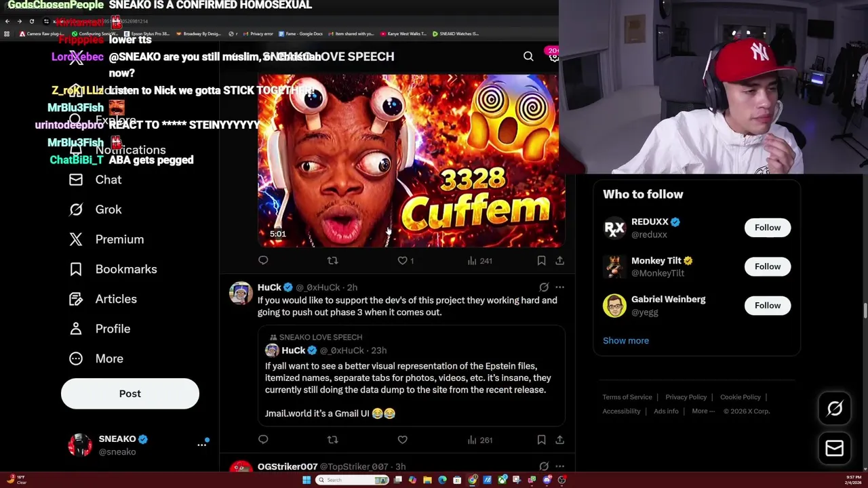868x488 pixels.
Task: Play the Cuffem video thumbnail
Action: (x=411, y=161)
